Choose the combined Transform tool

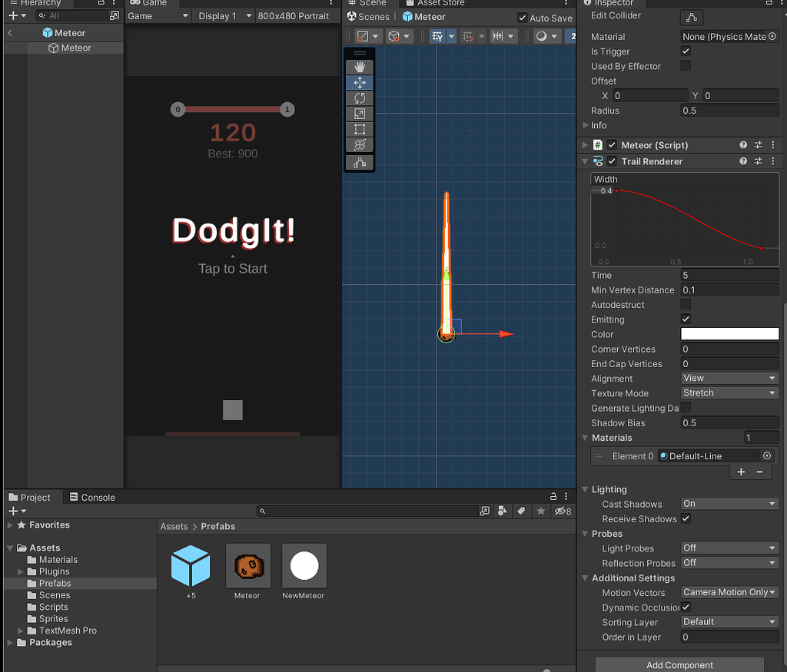(x=359, y=144)
